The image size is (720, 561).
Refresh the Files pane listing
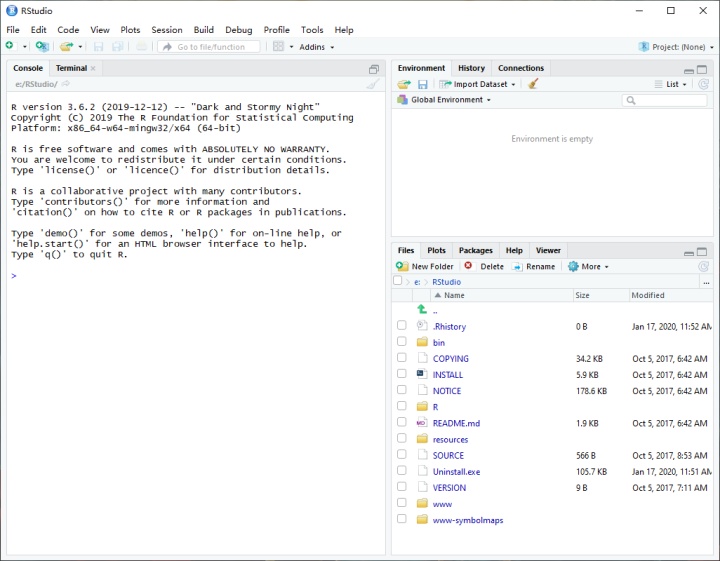coord(703,266)
